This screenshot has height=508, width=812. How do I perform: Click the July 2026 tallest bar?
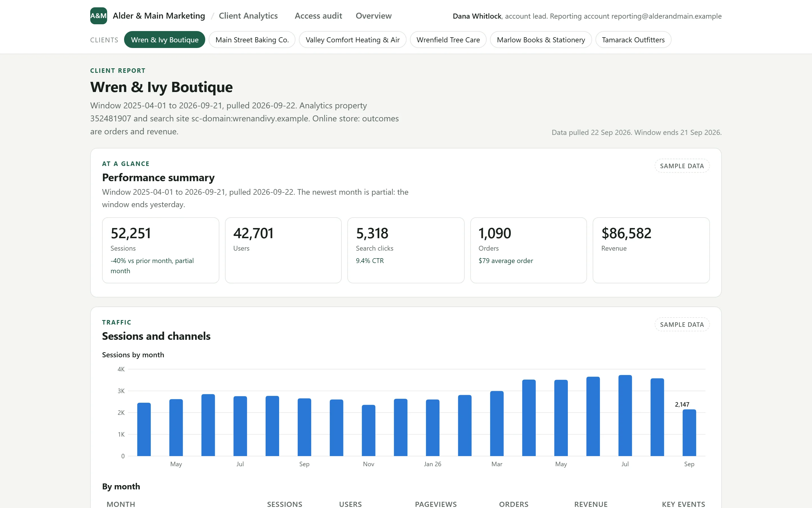pyautogui.click(x=625, y=415)
